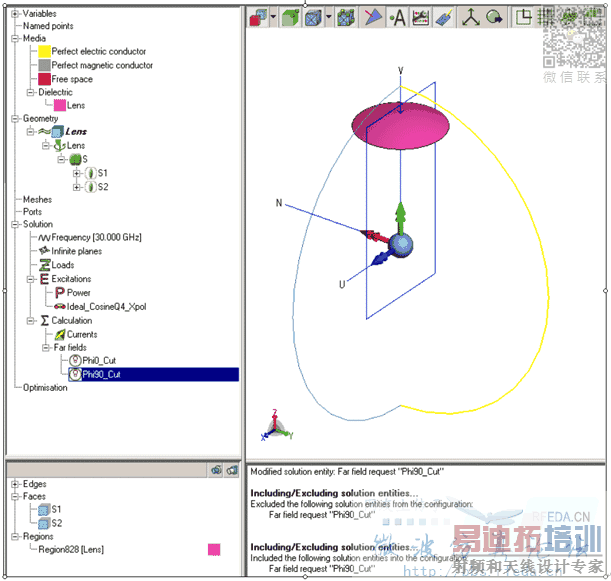Open the dropdown beside the colouring cubes icon

[x=273, y=18]
